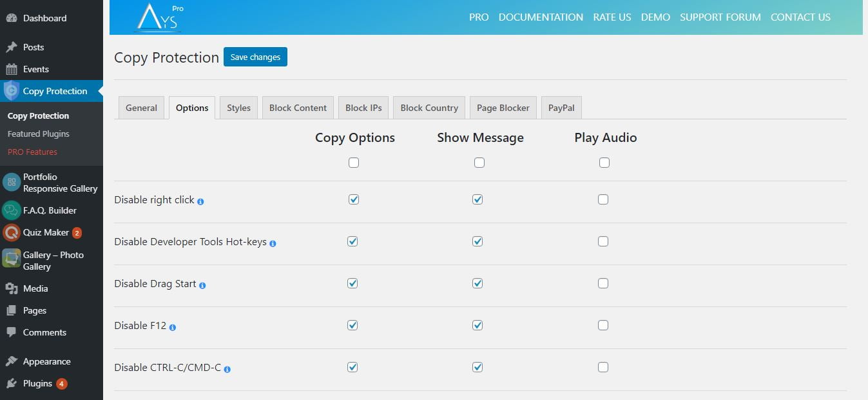Toggle the Copy Options select-all checkbox
Viewport: 868px width, 400px height.
click(354, 163)
